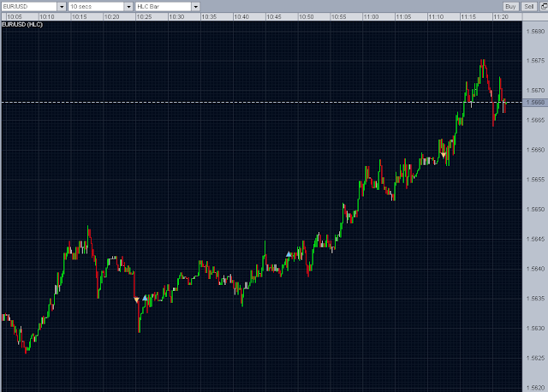Click the Sell button
This screenshot has width=548, height=392.
[x=529, y=7]
